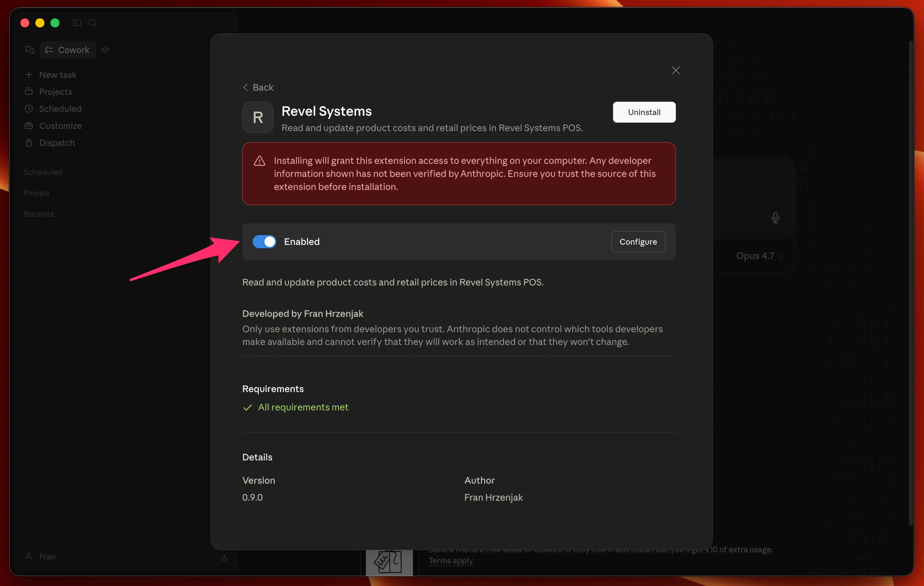Image resolution: width=924 pixels, height=586 pixels.
Task: Uninstall the Revel Systems extension
Action: [x=644, y=112]
